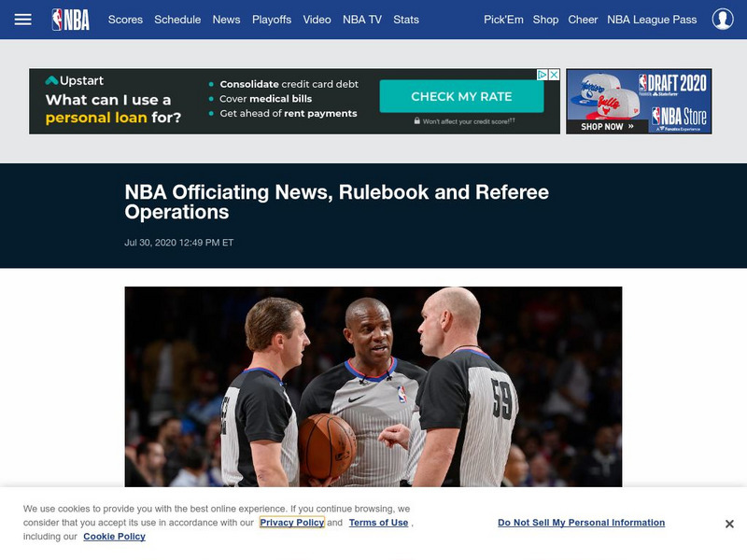The width and height of the screenshot is (747, 560).
Task: Click "Won't affect your credit score" text
Action: (x=464, y=121)
